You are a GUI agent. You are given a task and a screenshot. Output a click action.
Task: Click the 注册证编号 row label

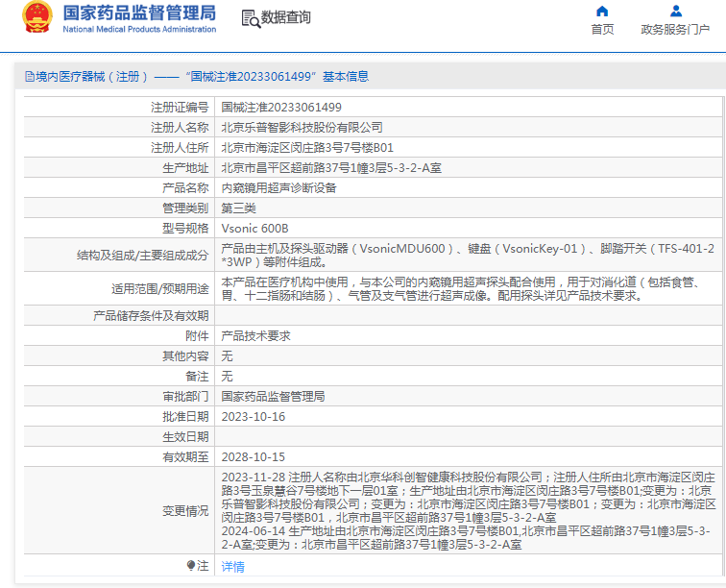pos(180,108)
